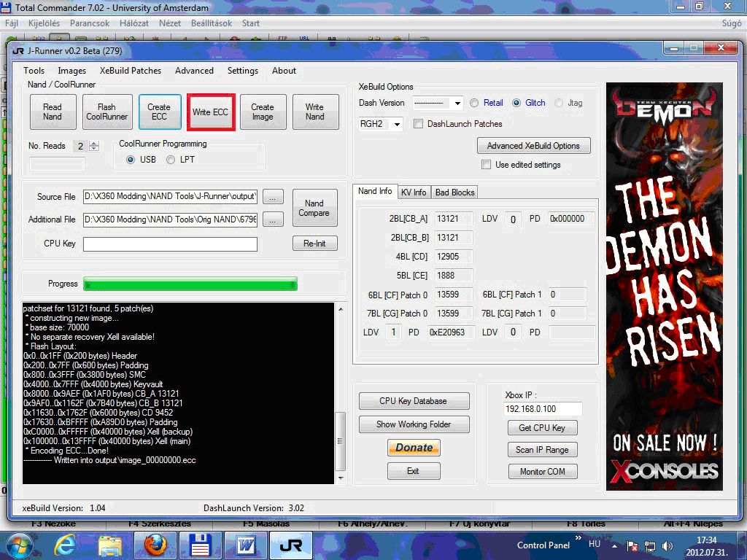
Task: Open Windows Explorer folder icon in taskbar
Action: [110, 545]
